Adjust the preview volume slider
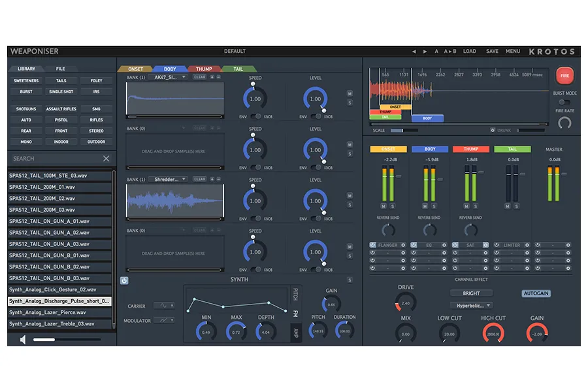This screenshot has width=588, height=392. (x=67, y=340)
